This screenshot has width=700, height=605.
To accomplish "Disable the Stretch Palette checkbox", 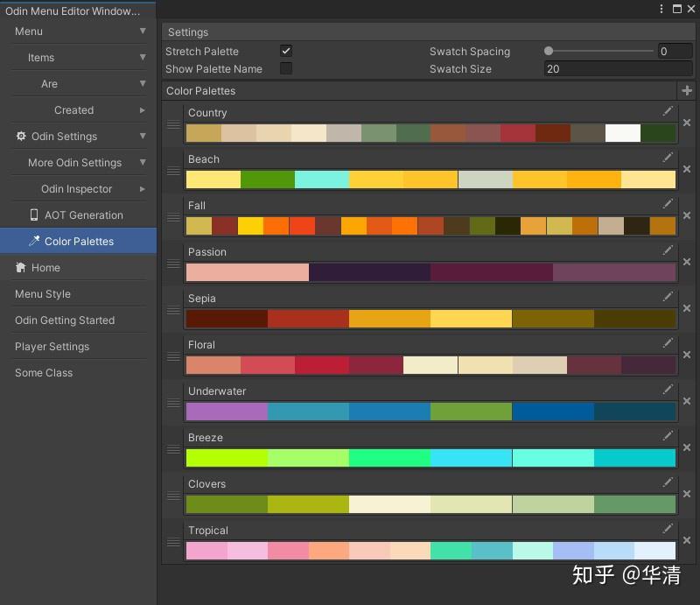I will pyautogui.click(x=286, y=51).
